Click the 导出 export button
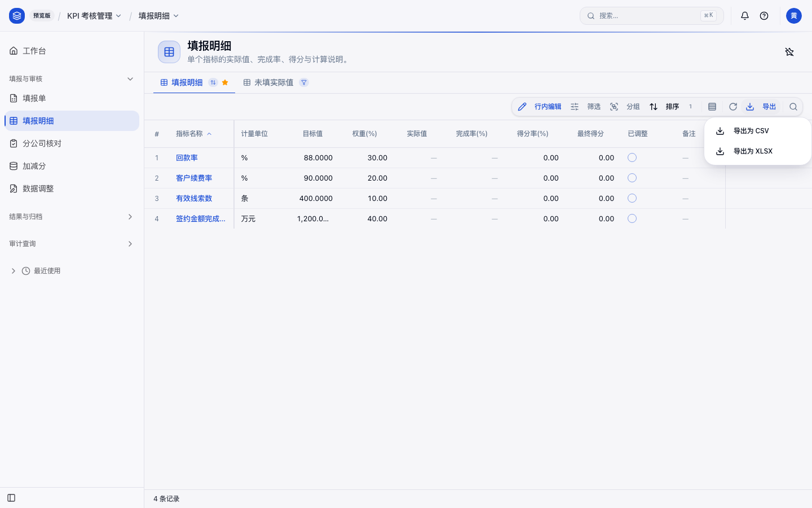This screenshot has height=508, width=812. [x=761, y=107]
